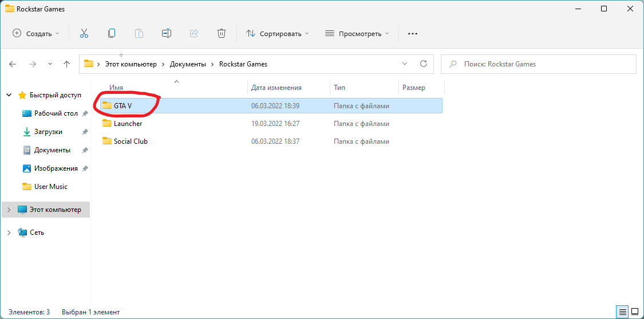Click the pin icon beside Изображения

tap(85, 168)
